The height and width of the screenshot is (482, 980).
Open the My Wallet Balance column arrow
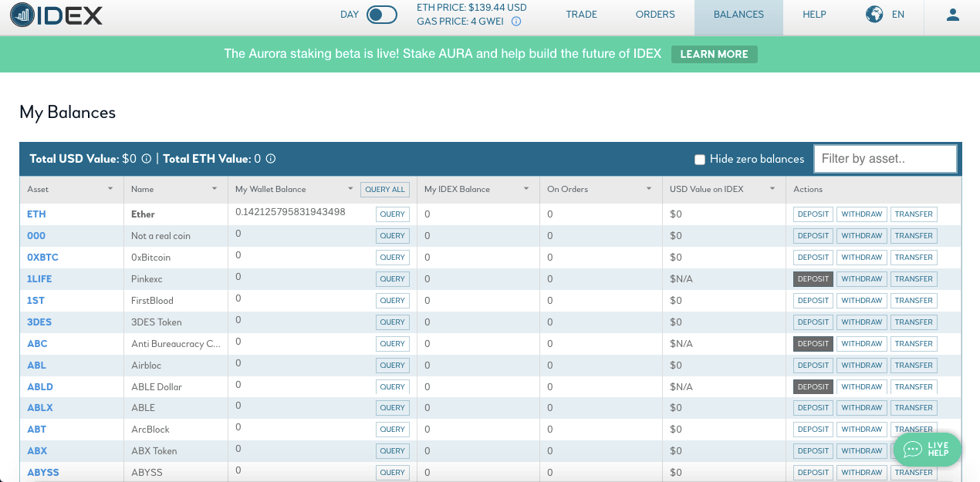point(350,189)
